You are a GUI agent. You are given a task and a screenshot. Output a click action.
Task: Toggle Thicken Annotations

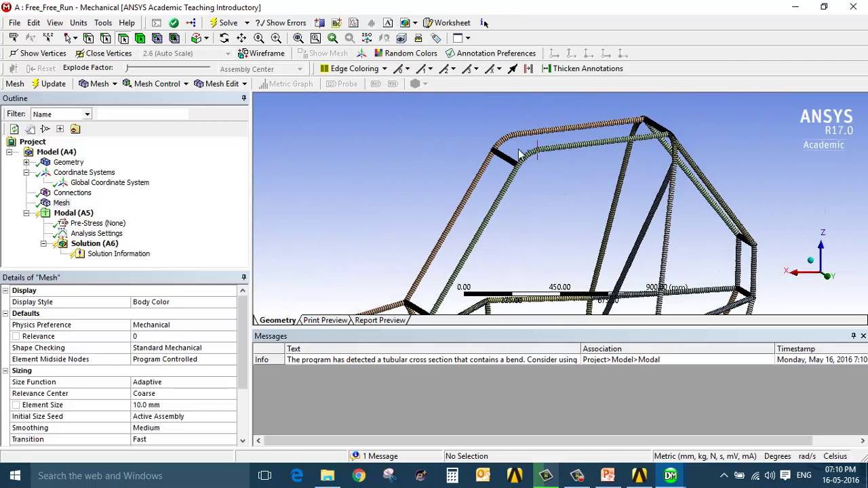582,68
